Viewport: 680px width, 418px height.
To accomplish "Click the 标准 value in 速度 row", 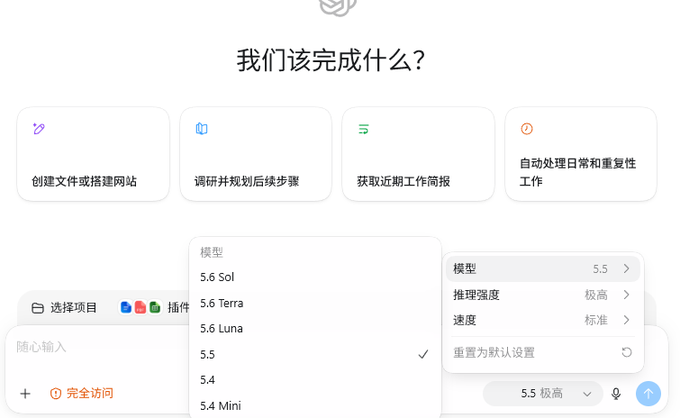I will [596, 320].
